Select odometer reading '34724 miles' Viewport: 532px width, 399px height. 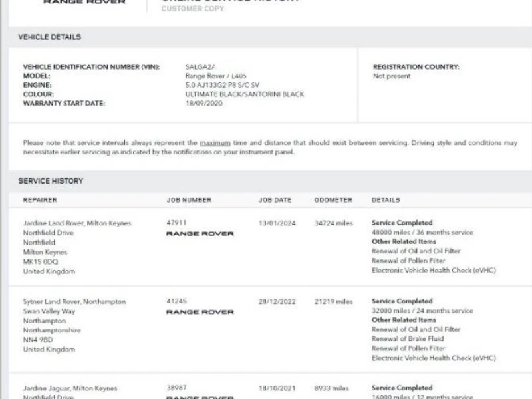(334, 223)
